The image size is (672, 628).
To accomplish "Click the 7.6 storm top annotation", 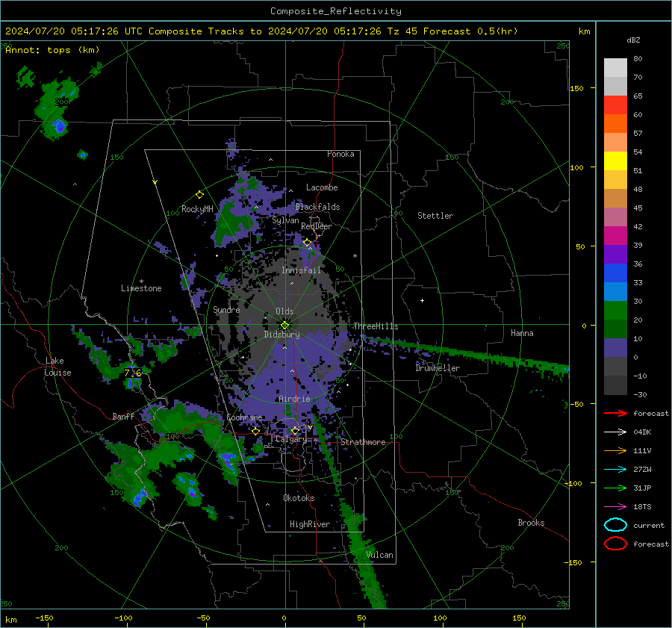I will [x=132, y=373].
